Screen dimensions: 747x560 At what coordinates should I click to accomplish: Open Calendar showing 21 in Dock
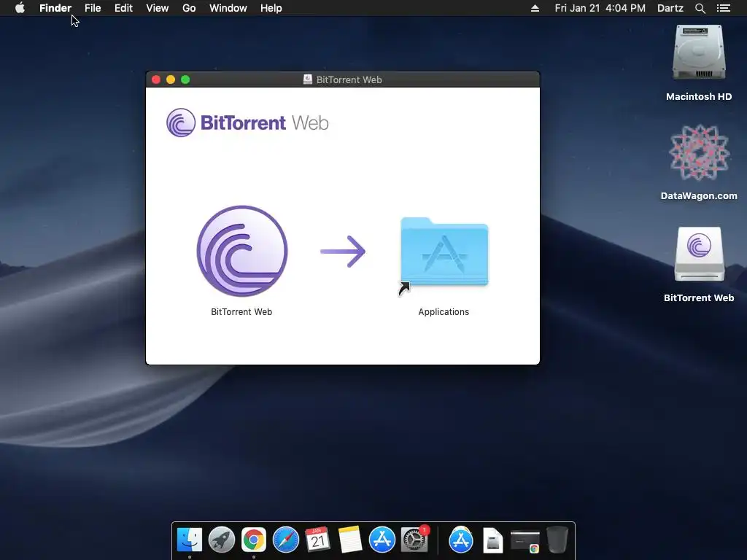318,540
